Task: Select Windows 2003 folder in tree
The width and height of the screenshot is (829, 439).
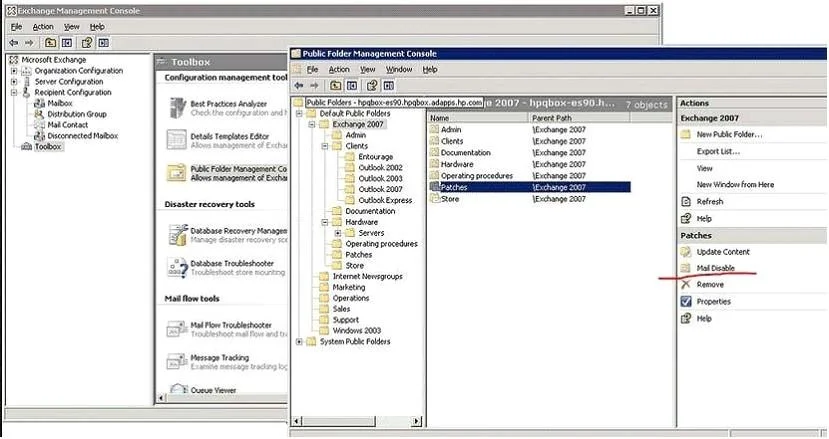Action: (356, 331)
